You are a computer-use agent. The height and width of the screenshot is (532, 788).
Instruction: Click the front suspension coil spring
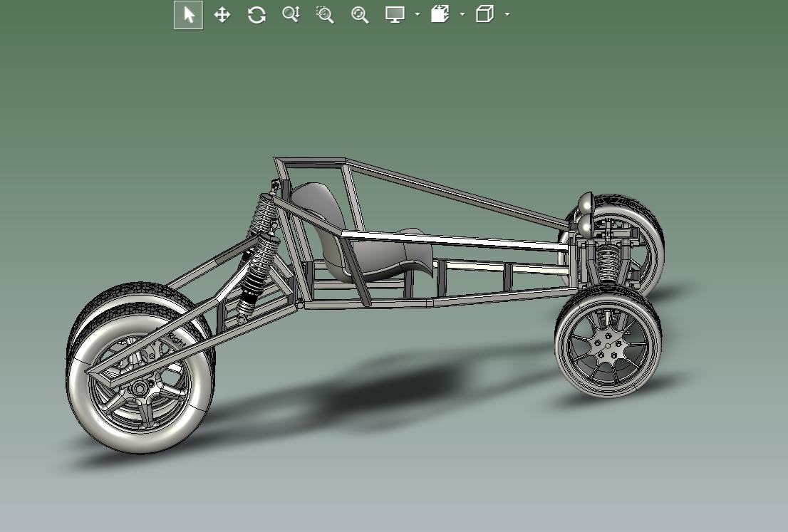pos(607,262)
